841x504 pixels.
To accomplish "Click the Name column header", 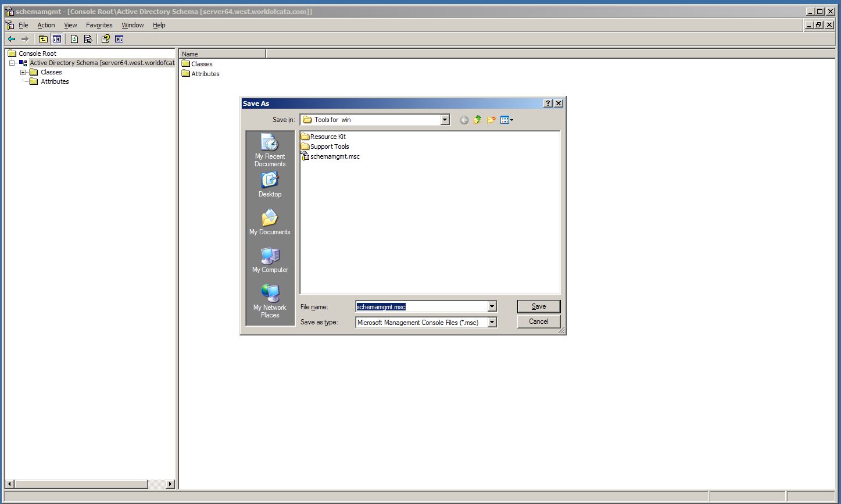I will pyautogui.click(x=223, y=53).
